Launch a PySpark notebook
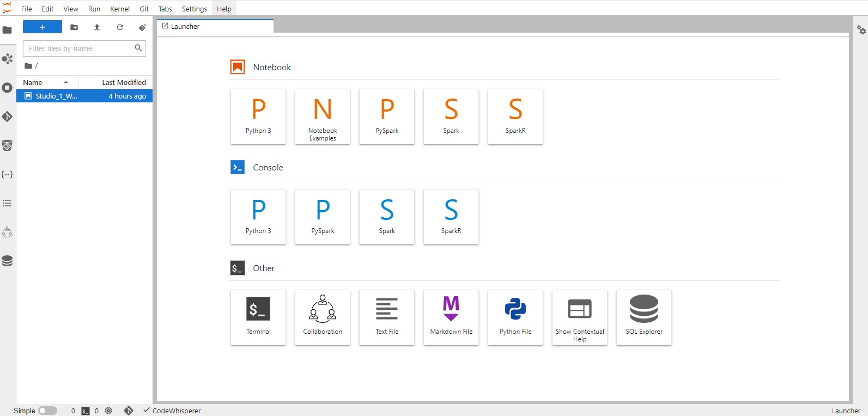 tap(387, 117)
